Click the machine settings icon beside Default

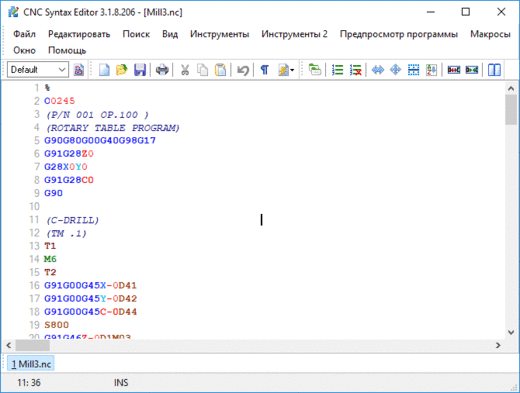[x=79, y=70]
